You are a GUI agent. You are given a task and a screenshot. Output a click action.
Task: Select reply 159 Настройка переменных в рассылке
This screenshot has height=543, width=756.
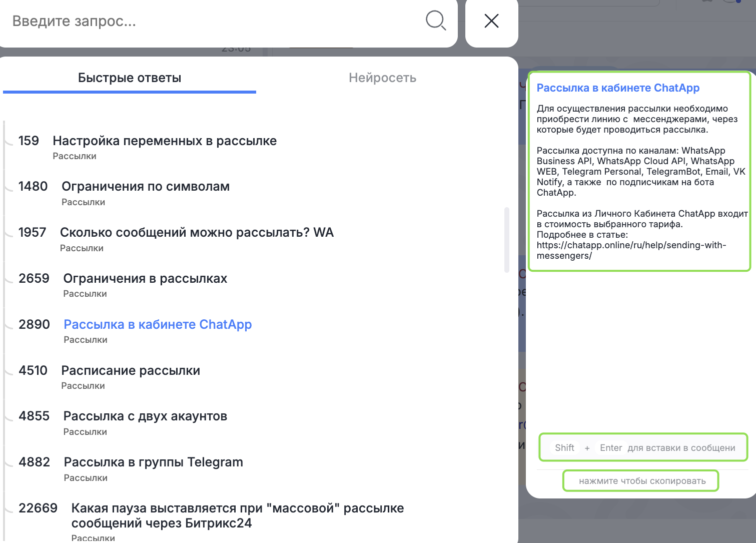pos(164,141)
